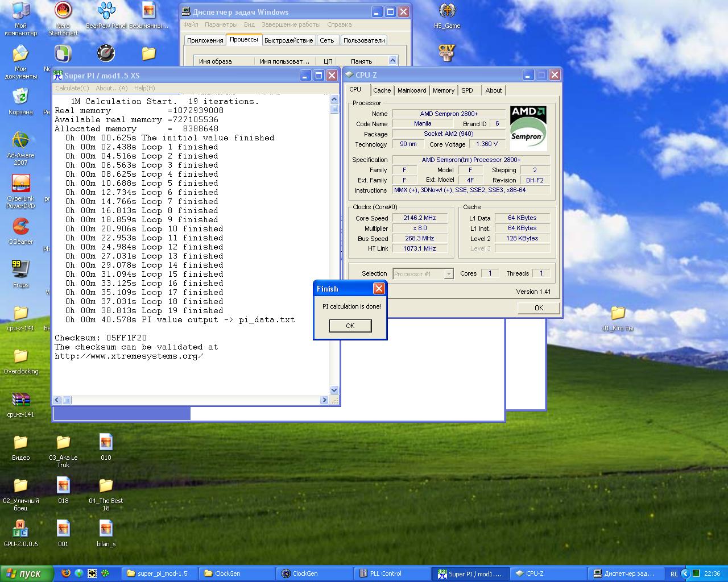Click OK button in CPU-Z window
This screenshot has height=582, width=728.
[x=539, y=307]
